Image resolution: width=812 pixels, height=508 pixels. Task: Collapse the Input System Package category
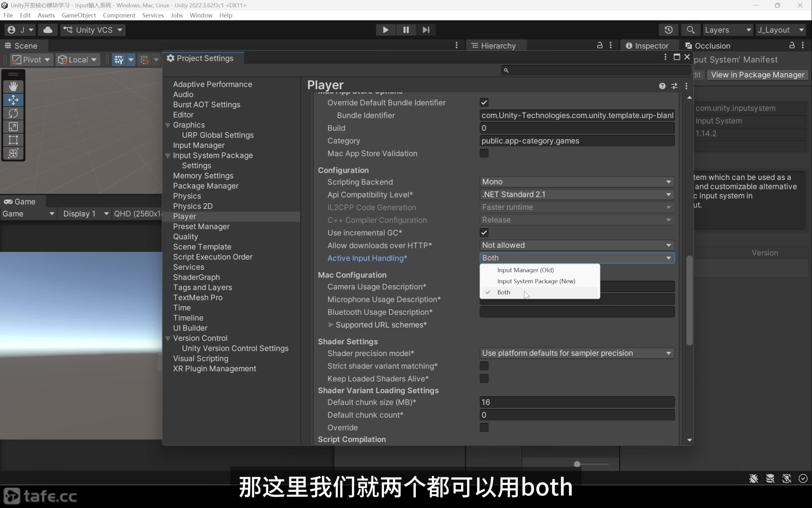[168, 156]
